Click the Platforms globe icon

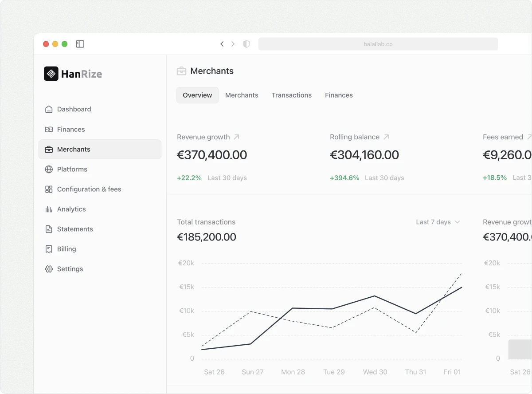49,169
